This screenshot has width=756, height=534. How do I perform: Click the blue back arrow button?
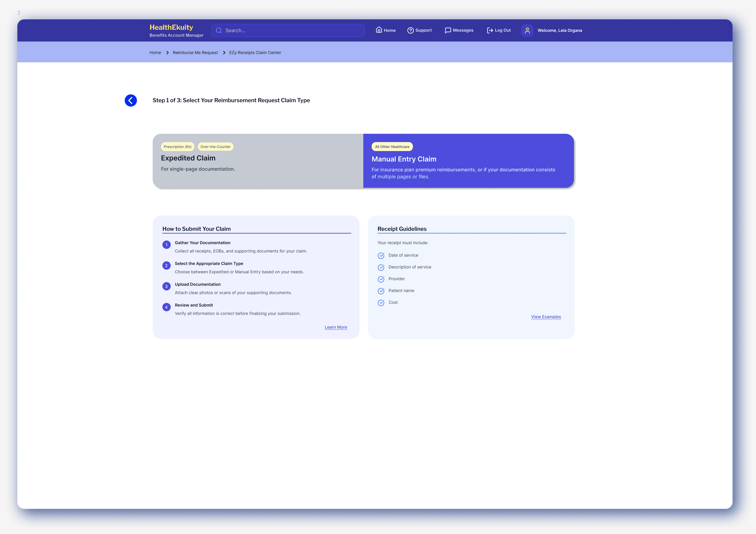[x=131, y=100]
